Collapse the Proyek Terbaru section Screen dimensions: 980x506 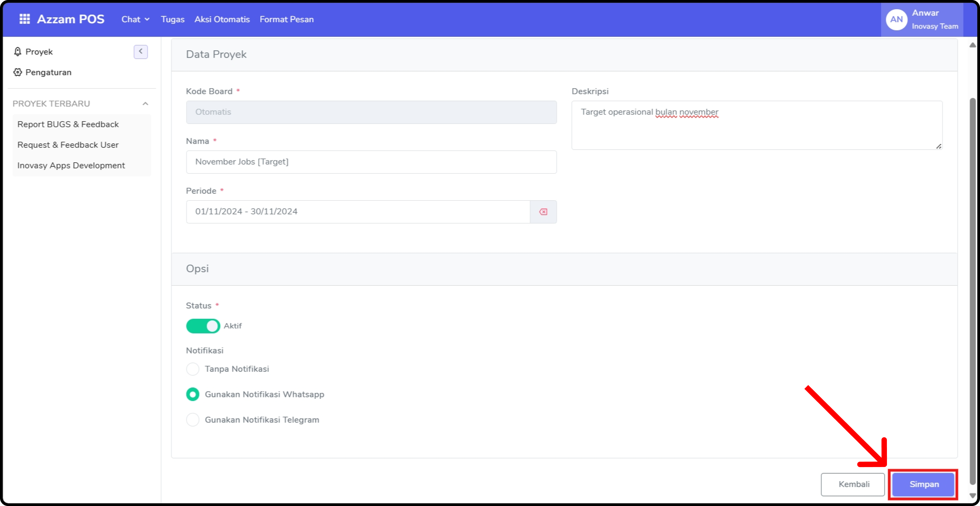tap(145, 104)
